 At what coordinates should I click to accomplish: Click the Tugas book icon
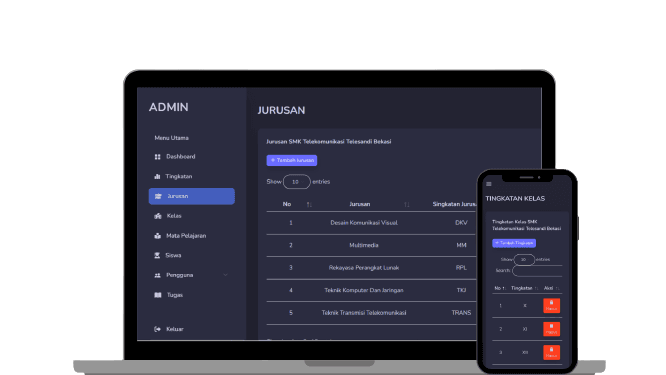click(x=158, y=295)
